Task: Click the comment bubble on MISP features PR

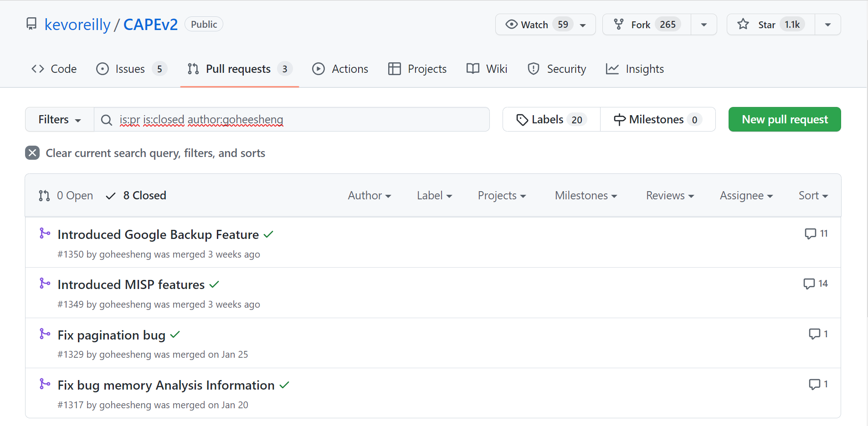Action: [809, 284]
